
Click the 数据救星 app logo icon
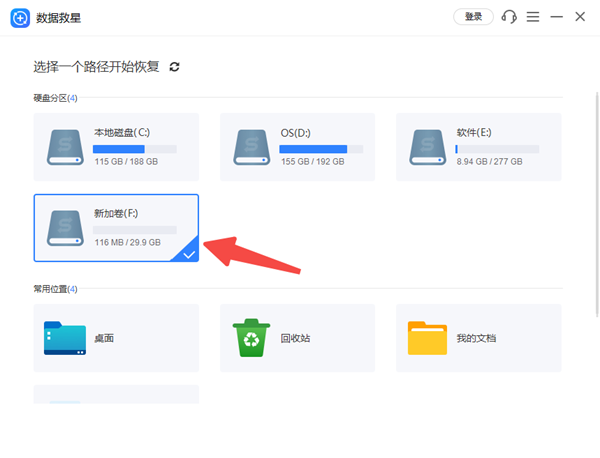click(20, 18)
